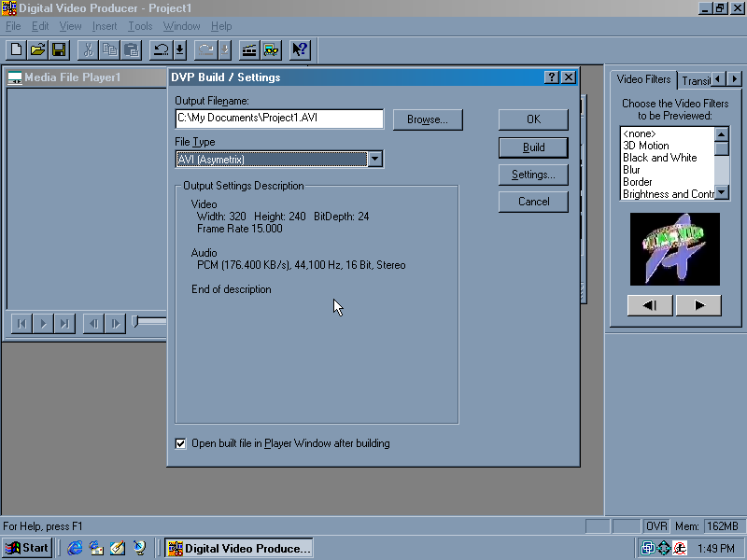Image resolution: width=747 pixels, height=560 pixels.
Task: Open the File menu
Action: tap(13, 26)
